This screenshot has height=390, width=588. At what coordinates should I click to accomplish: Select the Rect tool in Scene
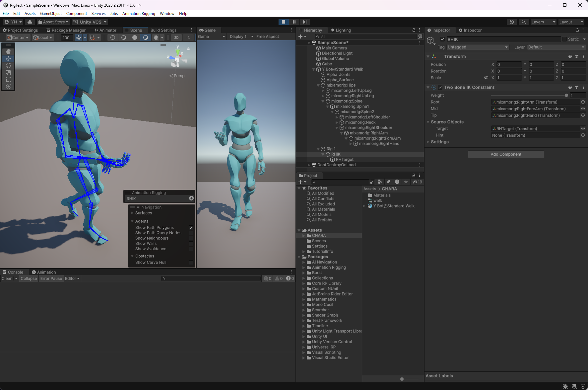pyautogui.click(x=8, y=80)
